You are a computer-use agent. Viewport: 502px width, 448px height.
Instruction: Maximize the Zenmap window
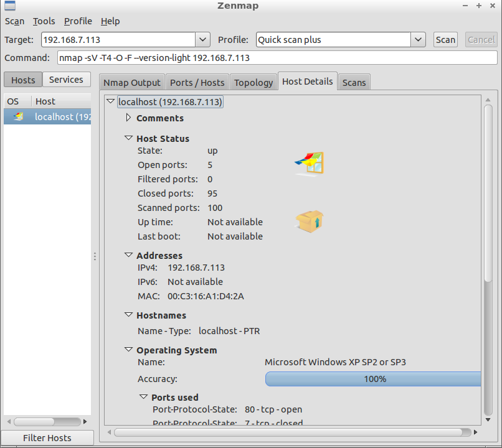pyautogui.click(x=479, y=6)
